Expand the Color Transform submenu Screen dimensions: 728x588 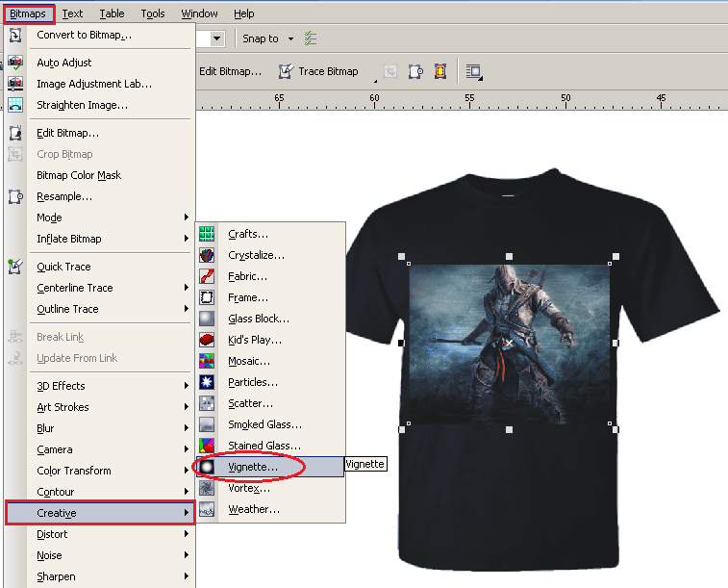point(187,471)
